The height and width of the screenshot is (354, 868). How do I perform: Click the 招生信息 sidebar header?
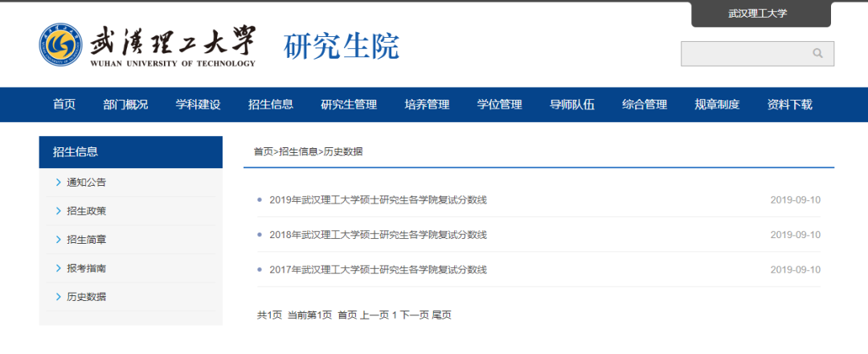click(131, 152)
